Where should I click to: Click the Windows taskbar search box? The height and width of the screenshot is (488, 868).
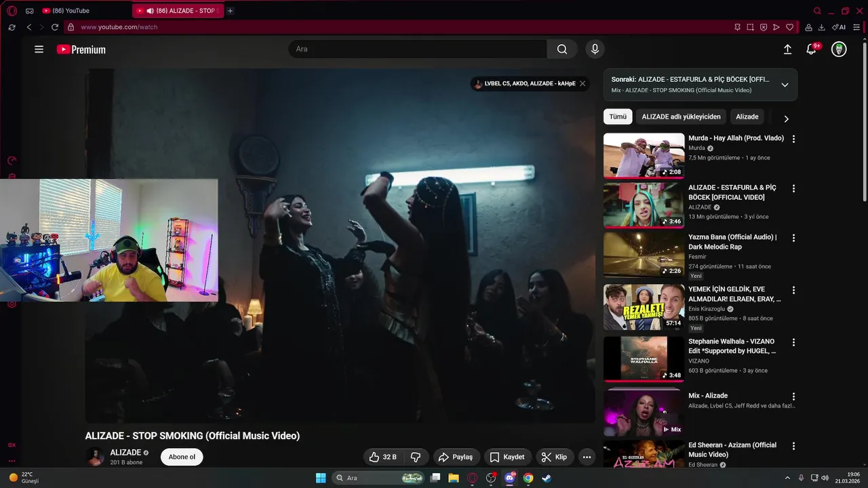coord(379,478)
